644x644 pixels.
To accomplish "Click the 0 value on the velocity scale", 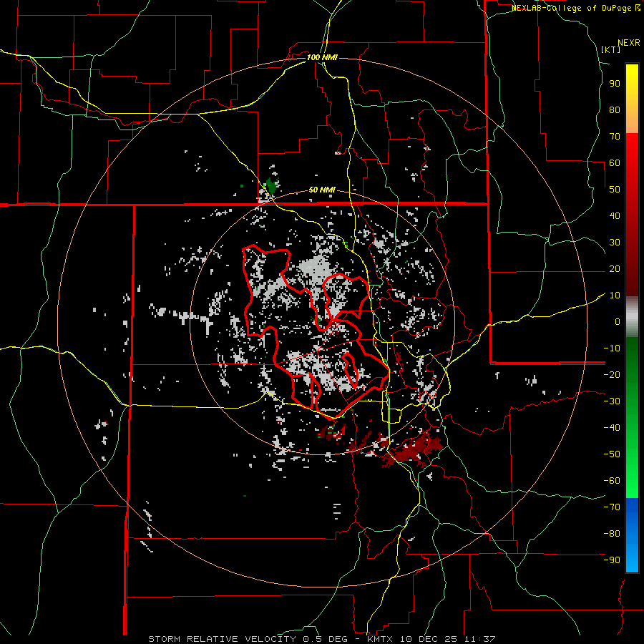I will coord(616,322).
